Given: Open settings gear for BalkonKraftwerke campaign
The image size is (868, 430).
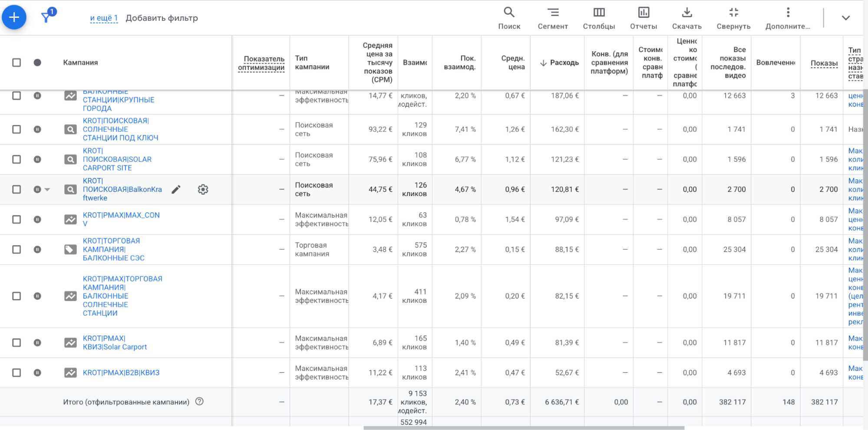Looking at the screenshot, I should tap(203, 190).
